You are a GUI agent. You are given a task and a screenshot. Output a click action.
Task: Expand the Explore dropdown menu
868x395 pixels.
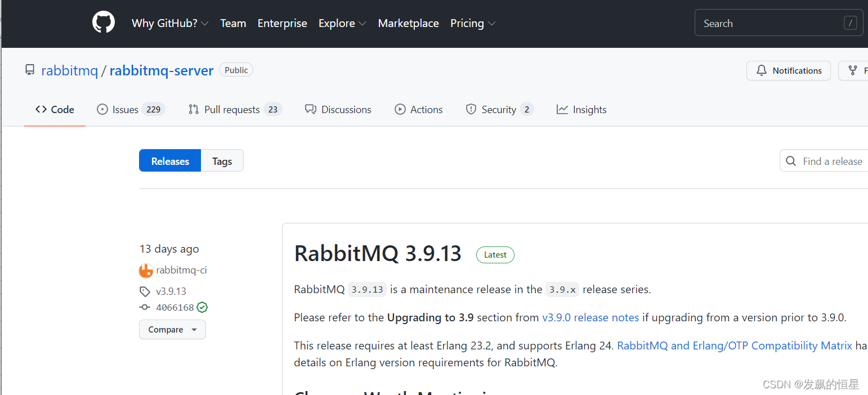[342, 23]
